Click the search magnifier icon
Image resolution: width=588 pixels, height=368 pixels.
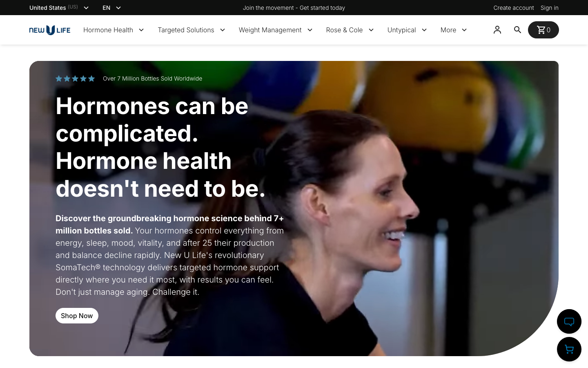[x=517, y=30]
